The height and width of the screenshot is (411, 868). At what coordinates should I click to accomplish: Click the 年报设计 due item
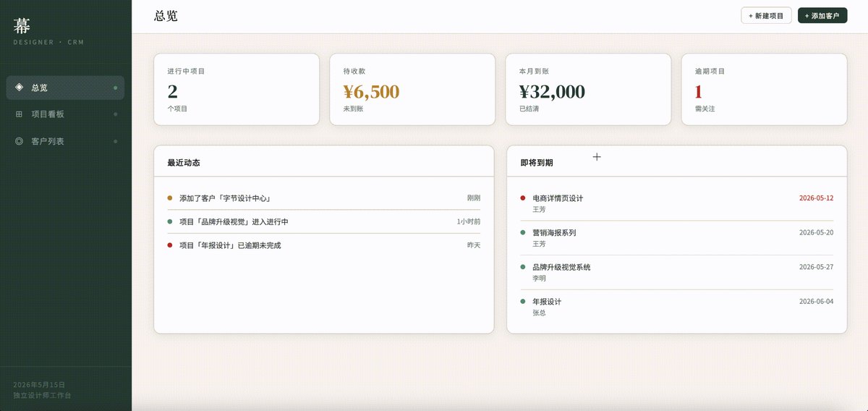pyautogui.click(x=677, y=307)
